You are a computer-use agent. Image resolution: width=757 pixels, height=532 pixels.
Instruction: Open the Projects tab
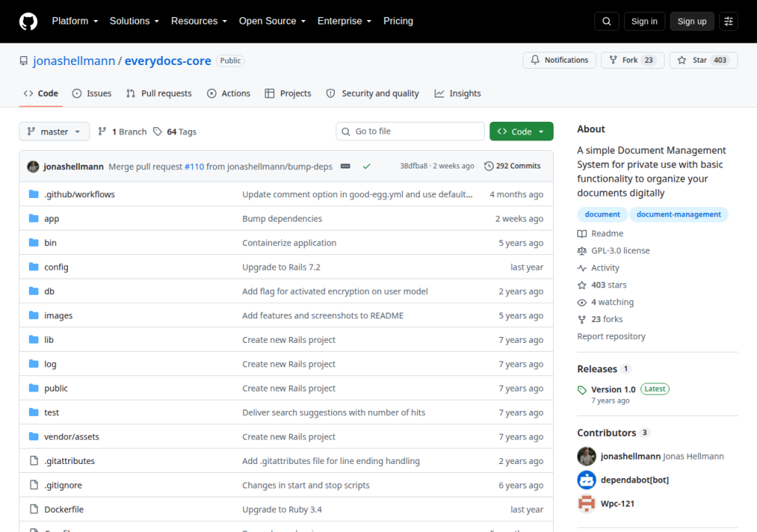click(x=288, y=94)
